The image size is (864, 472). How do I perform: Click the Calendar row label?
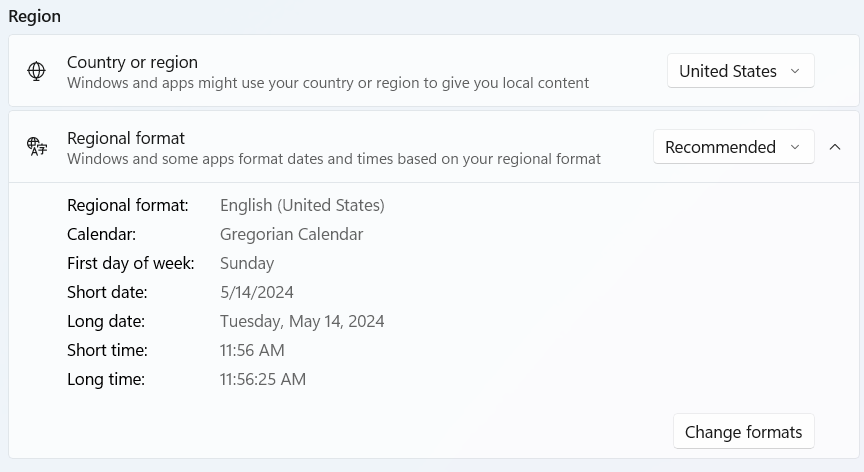[x=101, y=234]
